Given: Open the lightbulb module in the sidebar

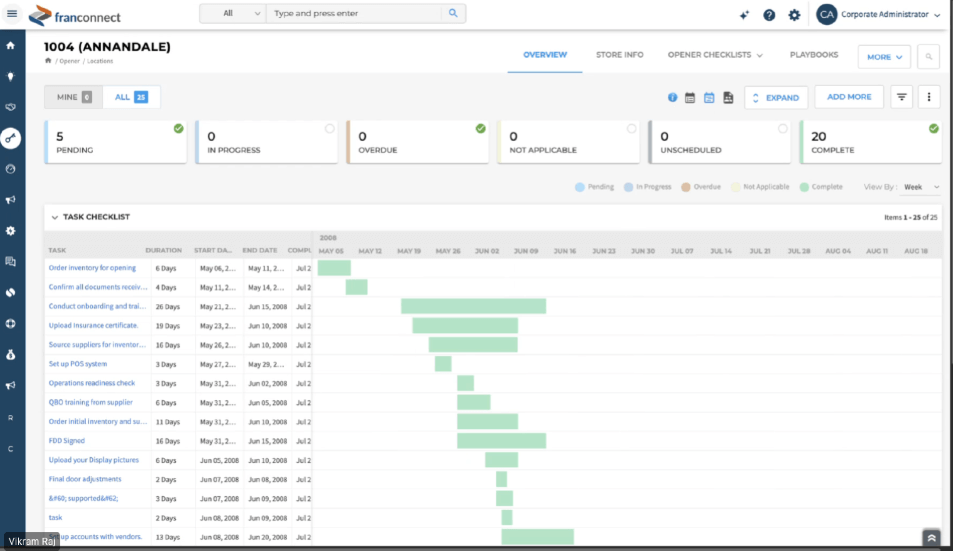Looking at the screenshot, I should (11, 76).
